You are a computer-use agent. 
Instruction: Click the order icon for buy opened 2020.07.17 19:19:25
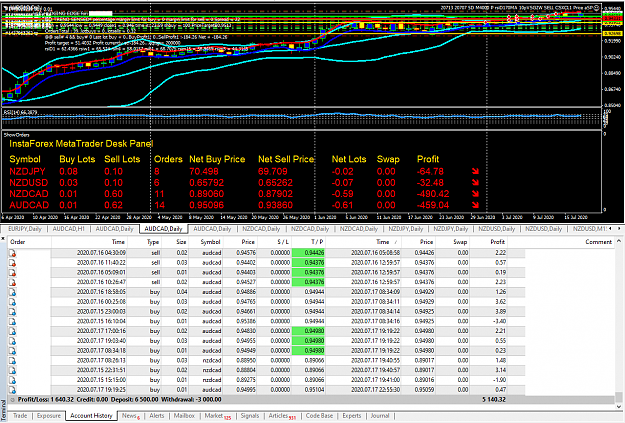click(x=13, y=390)
